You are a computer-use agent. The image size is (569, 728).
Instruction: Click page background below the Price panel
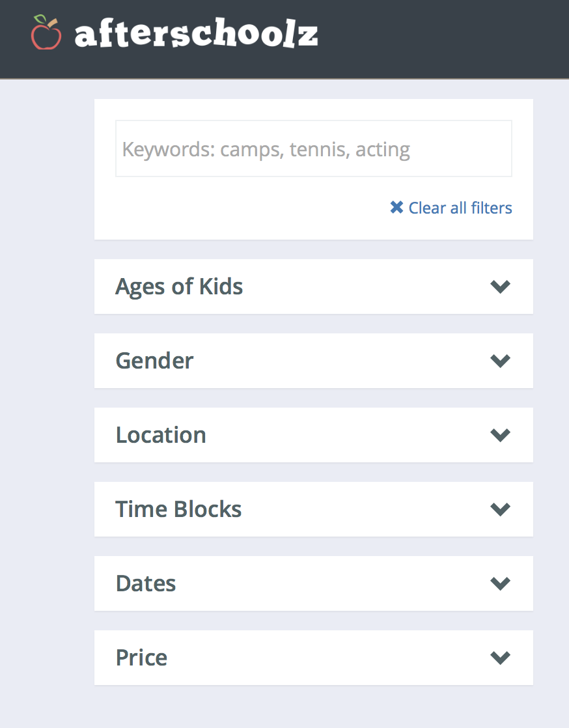312,707
